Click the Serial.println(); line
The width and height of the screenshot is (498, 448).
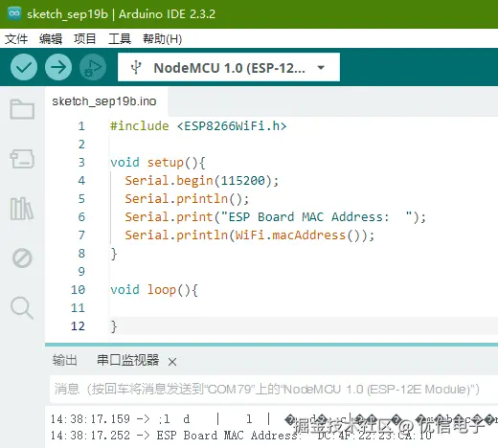click(x=187, y=199)
